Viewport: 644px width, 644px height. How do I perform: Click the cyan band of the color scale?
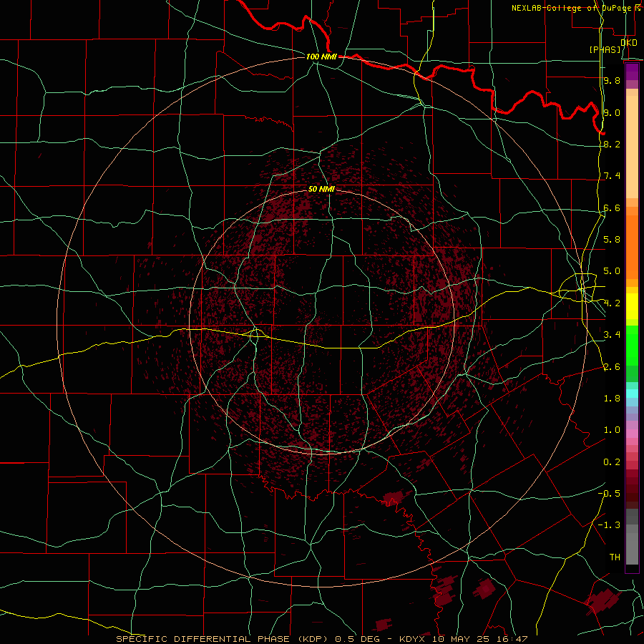click(x=632, y=394)
